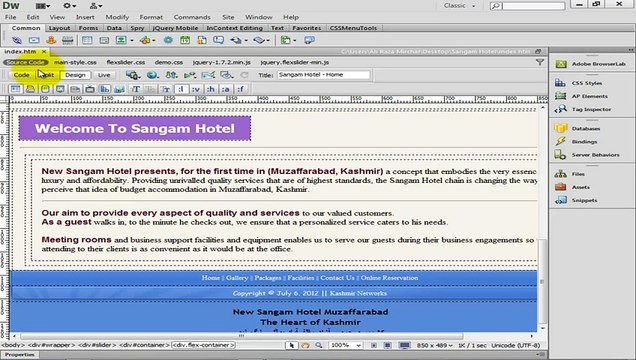This screenshot has width=636, height=360.
Task: Click the Select arrow tool in status bar
Action: click(x=292, y=345)
